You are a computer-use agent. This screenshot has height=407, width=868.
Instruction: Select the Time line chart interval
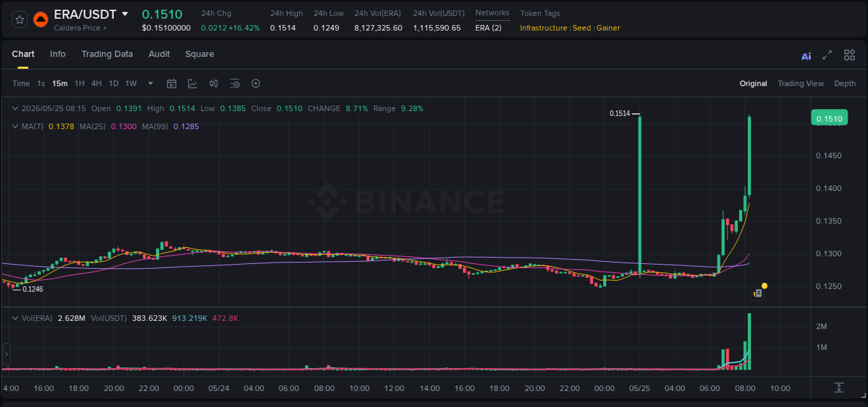click(x=22, y=83)
